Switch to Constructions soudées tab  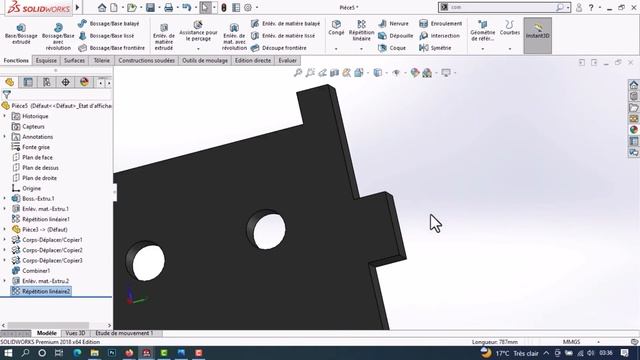click(x=147, y=60)
